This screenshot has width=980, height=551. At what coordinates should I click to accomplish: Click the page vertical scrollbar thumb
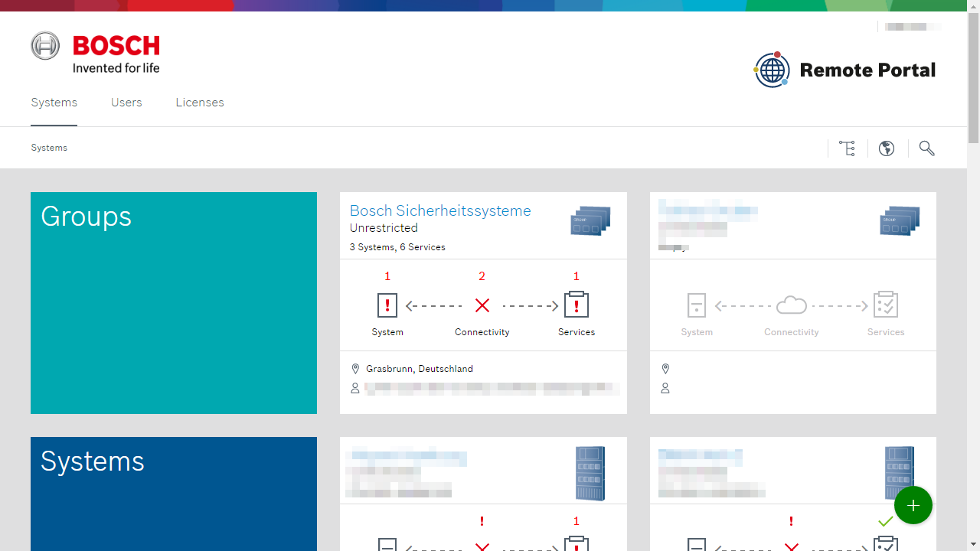point(973,77)
